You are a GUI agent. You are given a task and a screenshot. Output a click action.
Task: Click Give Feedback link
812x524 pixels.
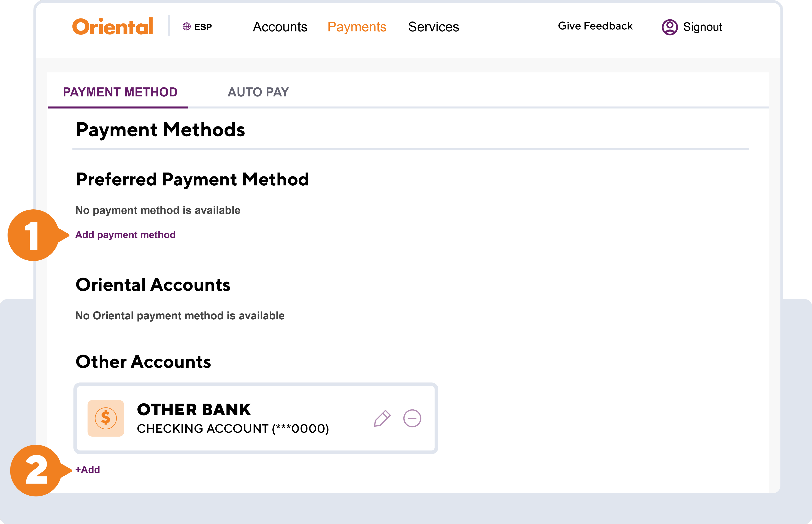point(595,26)
